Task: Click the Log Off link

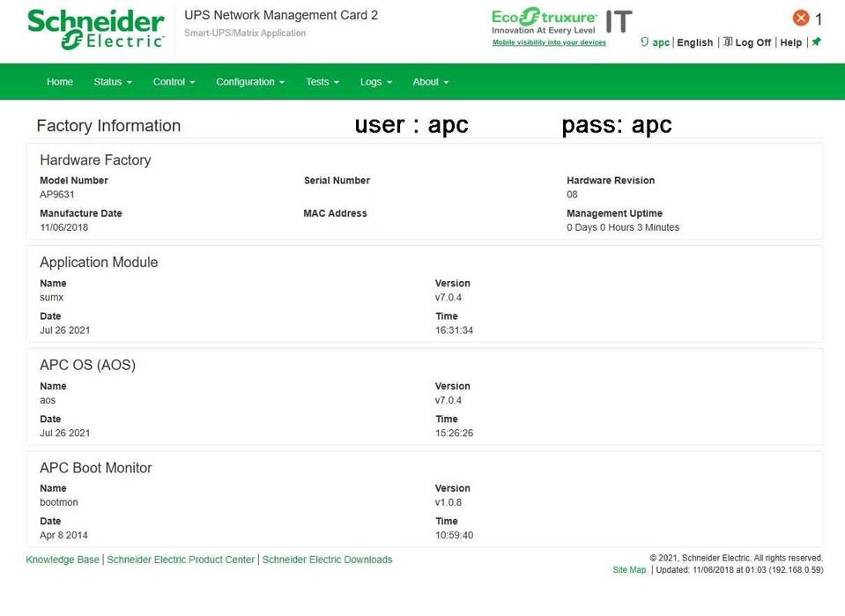Action: pos(752,42)
